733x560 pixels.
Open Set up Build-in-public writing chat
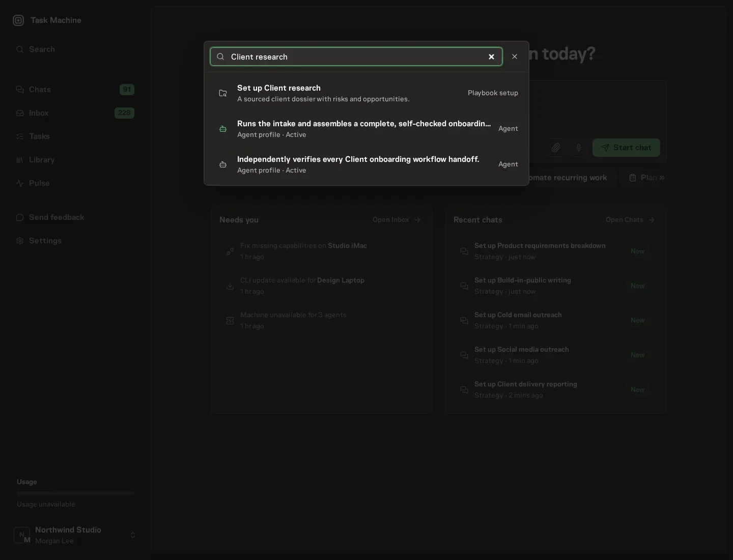[x=556, y=286]
